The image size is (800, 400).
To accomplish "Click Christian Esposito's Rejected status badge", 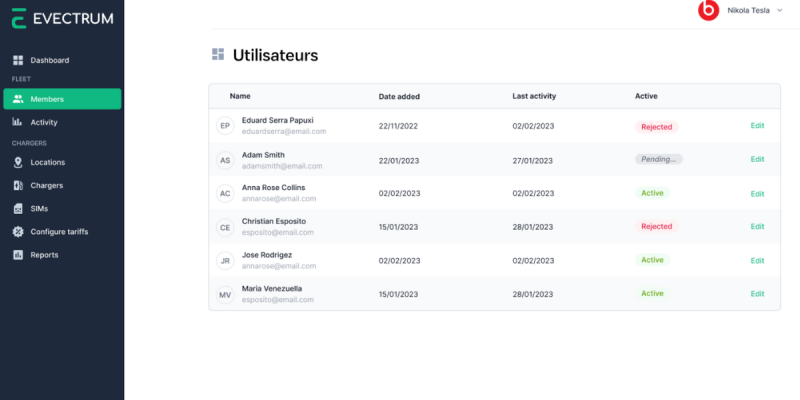I will pos(657,227).
